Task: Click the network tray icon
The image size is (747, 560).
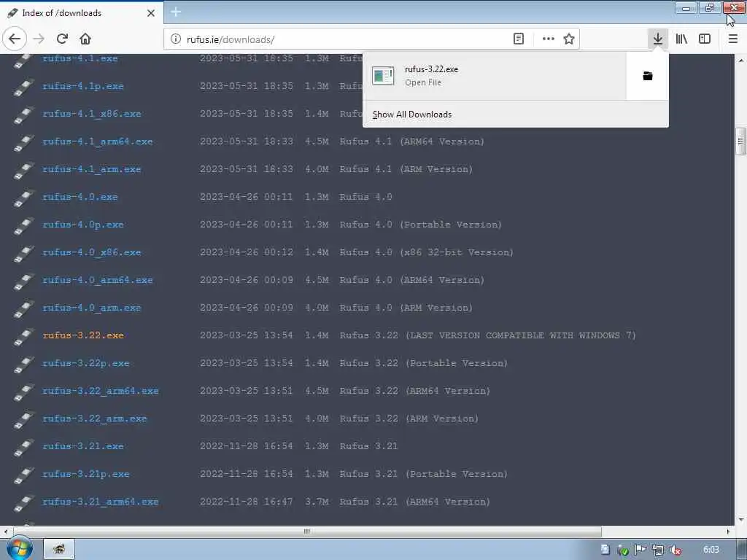Action: coord(658,550)
